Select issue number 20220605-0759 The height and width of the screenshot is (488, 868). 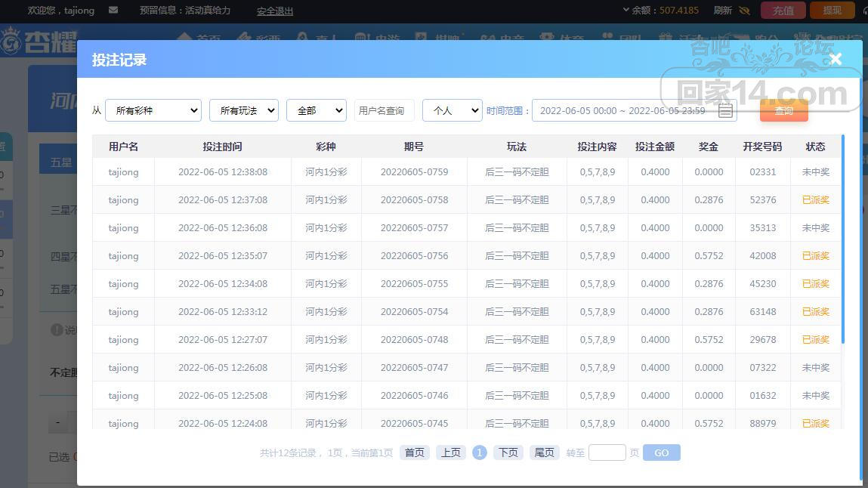click(x=414, y=172)
